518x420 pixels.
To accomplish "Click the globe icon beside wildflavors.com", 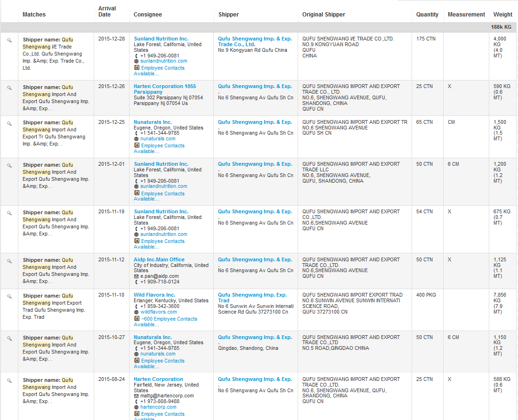I will [136, 312].
